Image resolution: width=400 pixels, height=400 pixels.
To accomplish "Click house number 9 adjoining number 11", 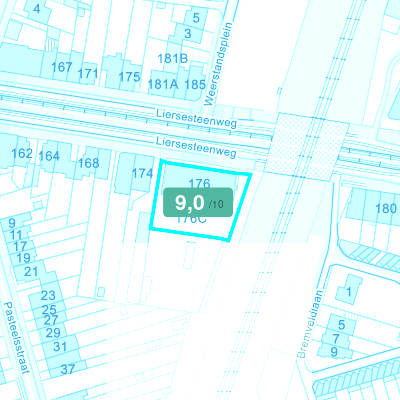I will (x=12, y=223).
